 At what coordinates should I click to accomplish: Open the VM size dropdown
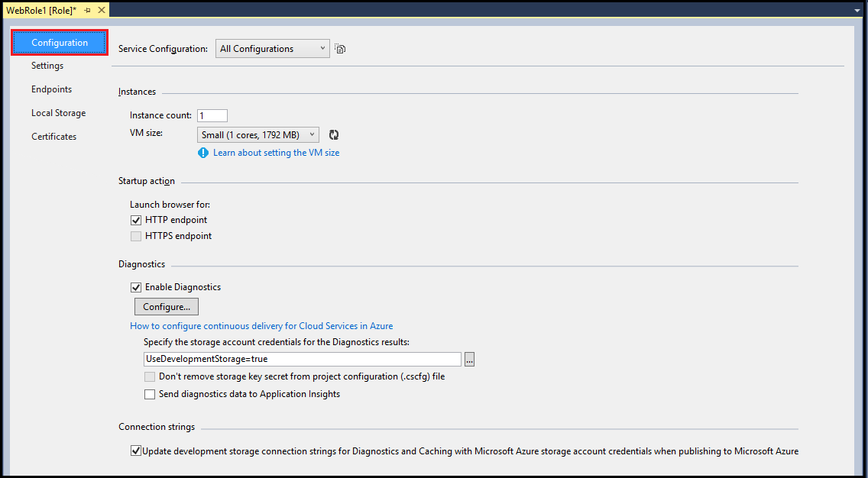[313, 134]
